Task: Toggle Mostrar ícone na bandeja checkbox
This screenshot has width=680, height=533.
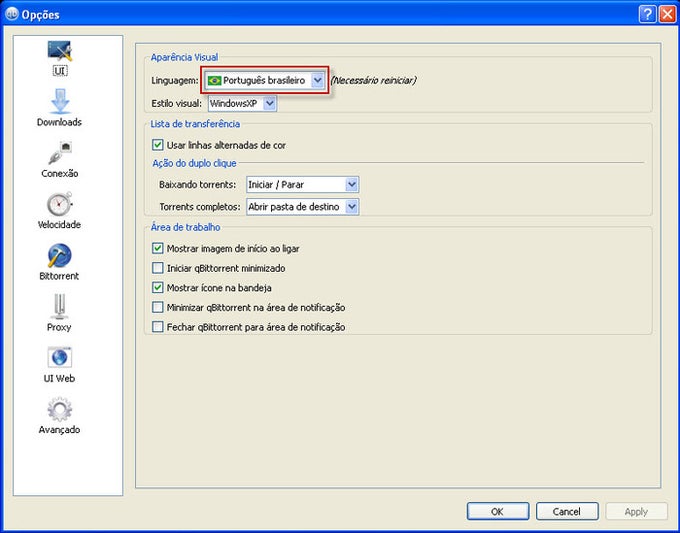Action: coord(158,288)
